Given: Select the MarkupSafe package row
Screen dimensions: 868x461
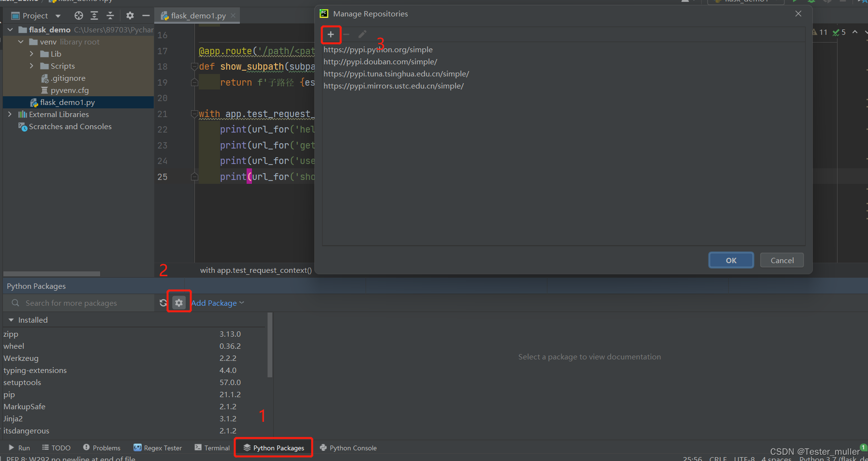Looking at the screenshot, I should (134, 406).
